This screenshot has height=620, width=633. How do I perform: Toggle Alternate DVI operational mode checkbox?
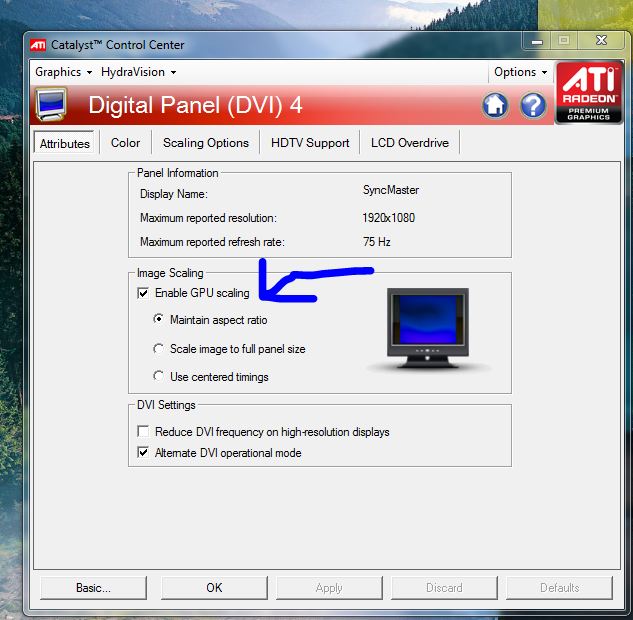pos(143,452)
